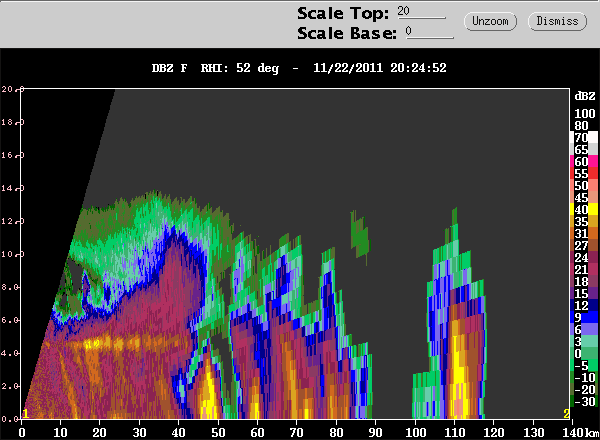Click the '70' range axis tick label
600x440 pixels.
point(296,433)
